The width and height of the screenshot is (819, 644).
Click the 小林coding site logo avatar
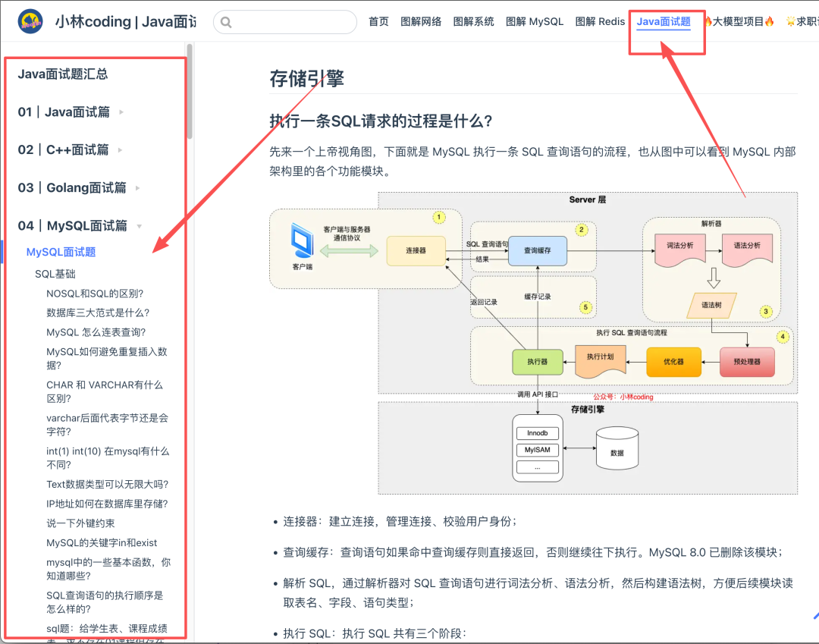(x=30, y=22)
